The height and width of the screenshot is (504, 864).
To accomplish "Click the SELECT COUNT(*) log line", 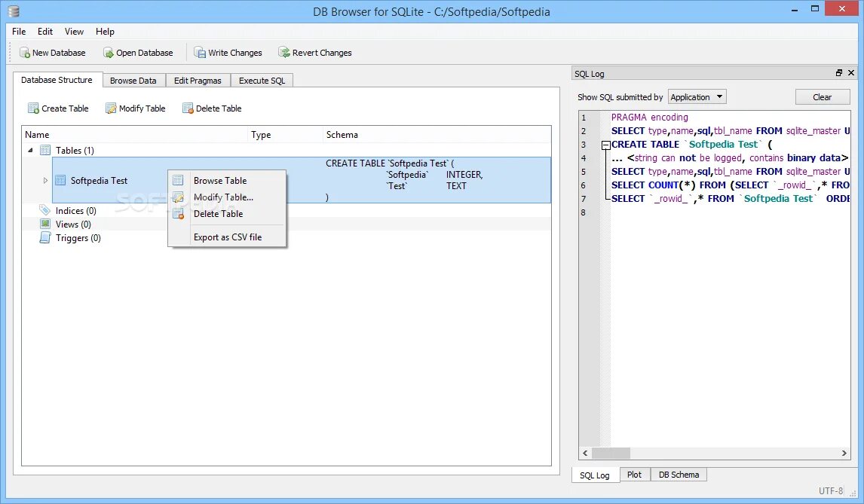I will point(731,185).
